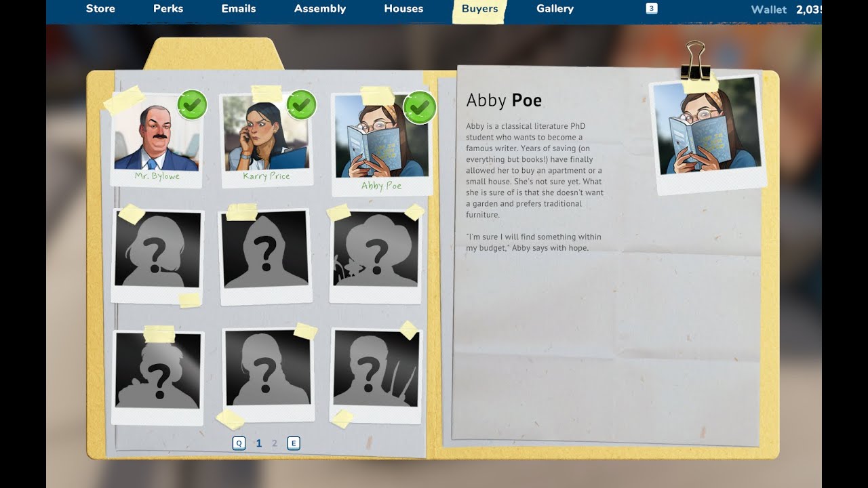Click the Karry Price name label
The image size is (868, 488).
[x=267, y=176]
